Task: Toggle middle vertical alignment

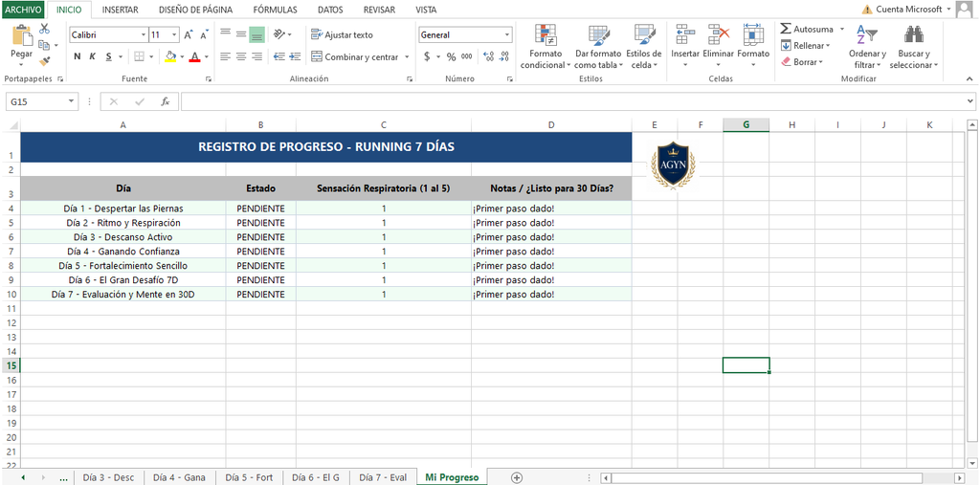Action: (x=241, y=34)
